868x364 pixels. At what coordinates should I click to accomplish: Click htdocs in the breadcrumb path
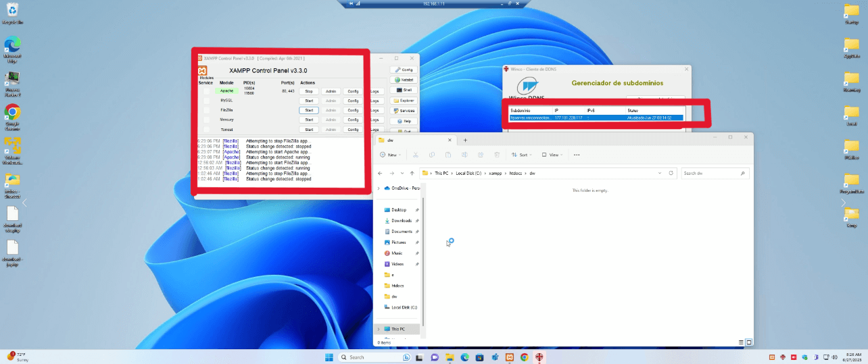coord(515,174)
